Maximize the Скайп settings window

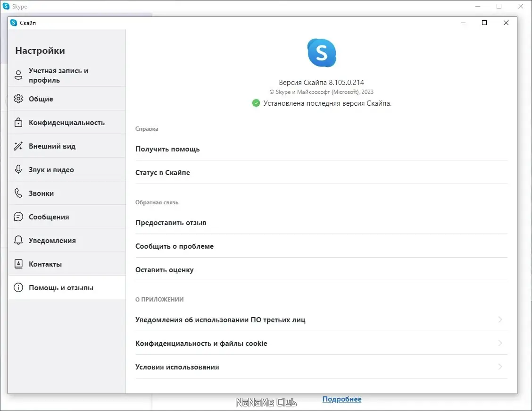pos(484,23)
